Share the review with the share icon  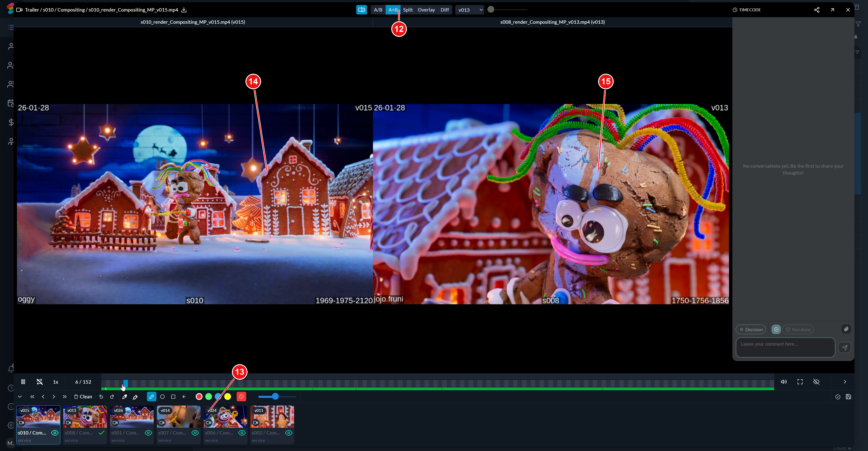coord(816,10)
